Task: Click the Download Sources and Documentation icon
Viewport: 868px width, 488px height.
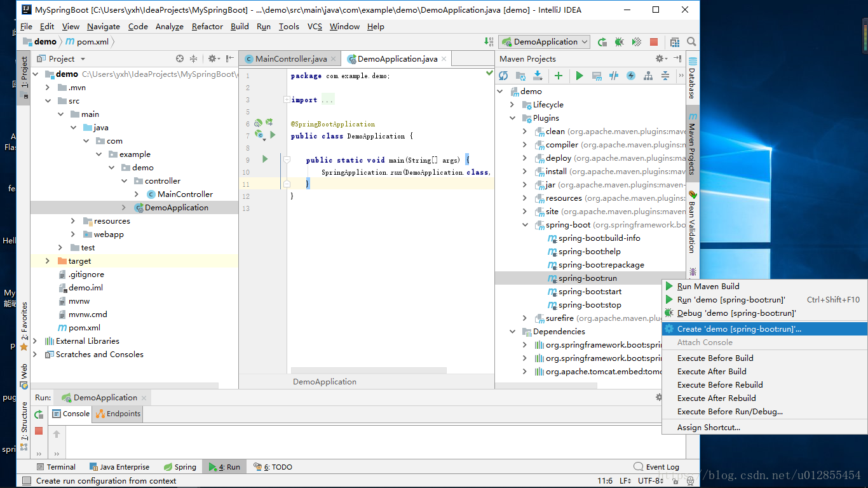Action: click(538, 76)
